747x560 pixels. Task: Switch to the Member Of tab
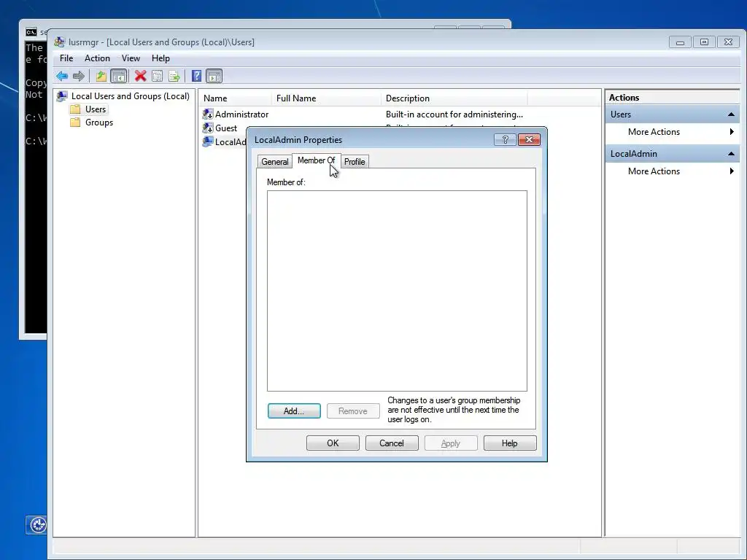[317, 160]
